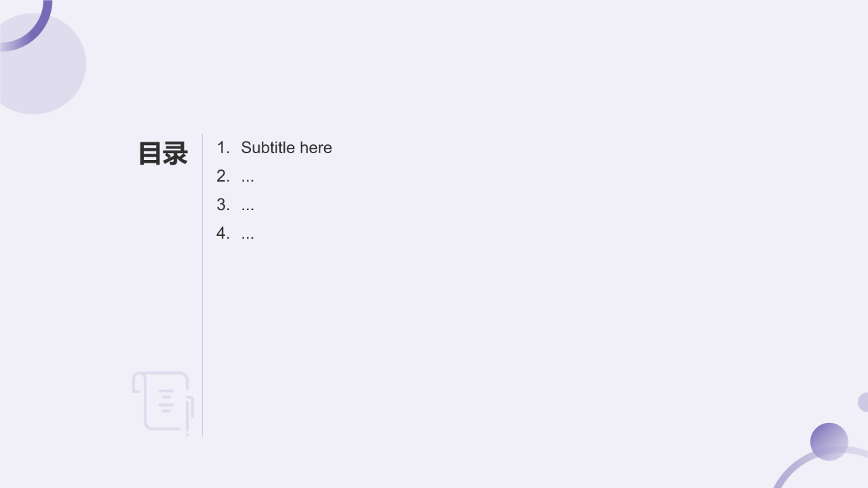This screenshot has width=868, height=488.
Task: Select the vertical divider line beside the list
Action: (202, 285)
